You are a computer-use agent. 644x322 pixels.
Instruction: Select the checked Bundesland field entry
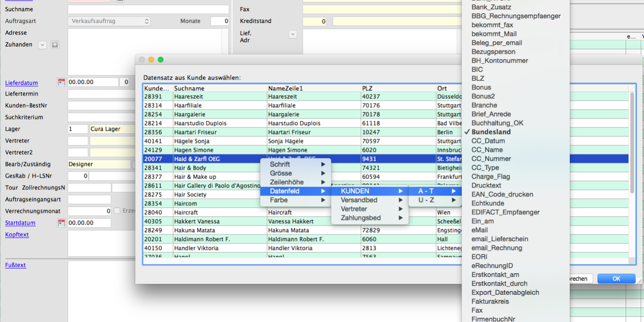point(516,132)
